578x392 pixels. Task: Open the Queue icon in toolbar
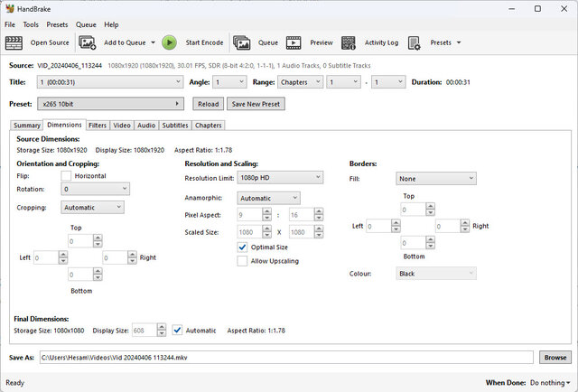242,42
